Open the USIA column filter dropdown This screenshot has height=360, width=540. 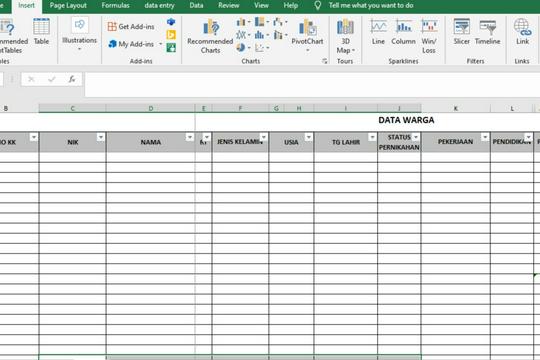pyautogui.click(x=309, y=137)
